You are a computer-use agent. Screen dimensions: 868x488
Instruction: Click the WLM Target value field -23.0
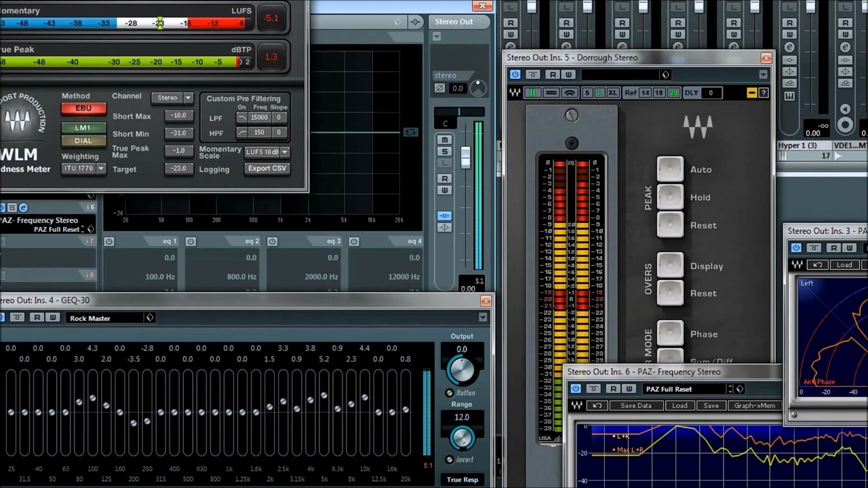pos(179,168)
